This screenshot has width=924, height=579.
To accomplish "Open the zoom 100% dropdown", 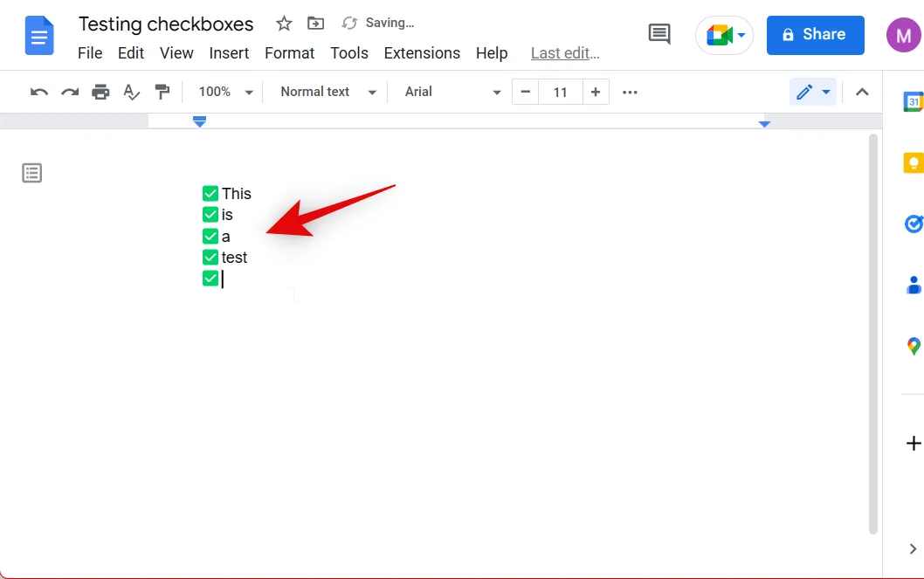I will [x=225, y=92].
